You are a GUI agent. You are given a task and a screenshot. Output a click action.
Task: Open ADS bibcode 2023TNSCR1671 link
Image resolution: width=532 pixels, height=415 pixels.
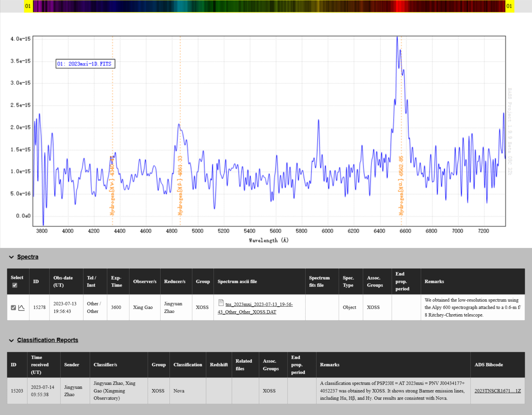click(x=497, y=391)
